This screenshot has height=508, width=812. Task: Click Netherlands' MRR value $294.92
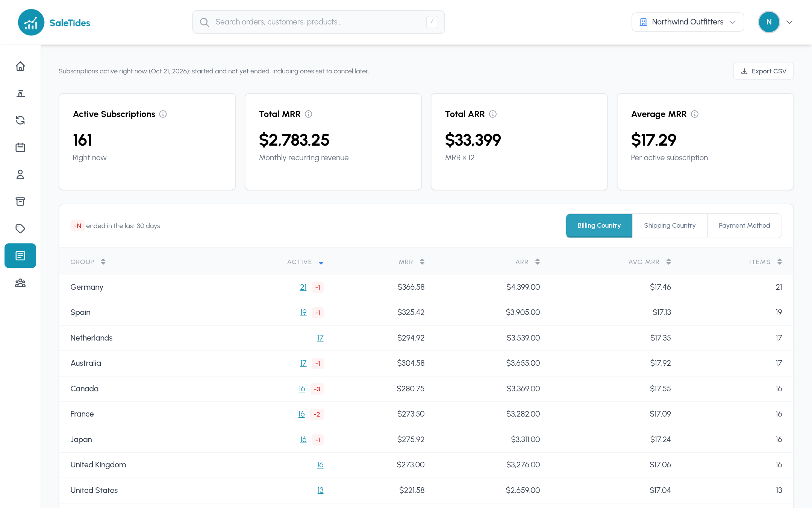point(411,338)
